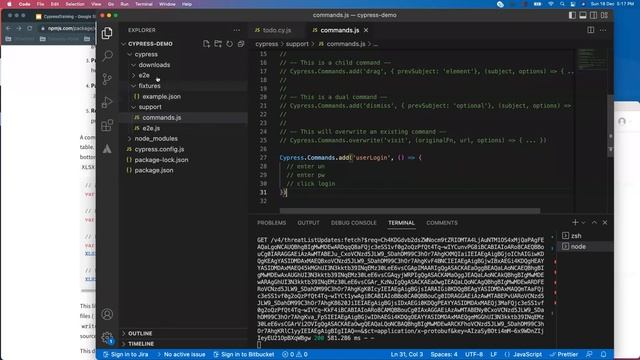Open the feedback icon in status bar
Image resolution: width=640 pixels, height=360 pixels.
coord(589,354)
